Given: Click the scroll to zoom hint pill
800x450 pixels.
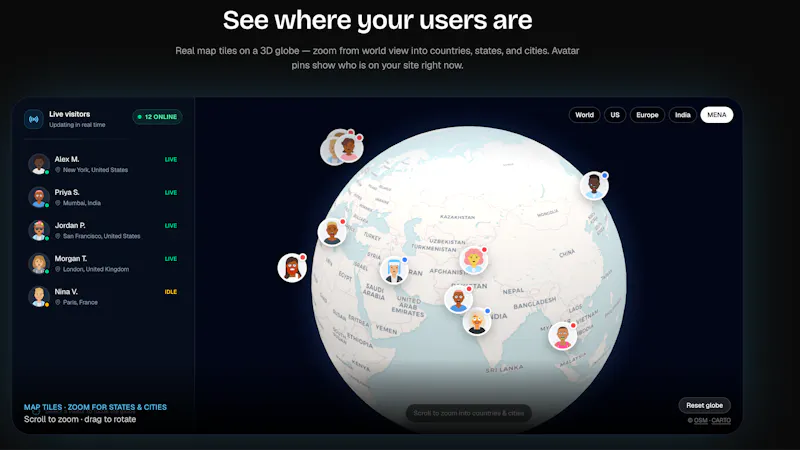Looking at the screenshot, I should [468, 413].
